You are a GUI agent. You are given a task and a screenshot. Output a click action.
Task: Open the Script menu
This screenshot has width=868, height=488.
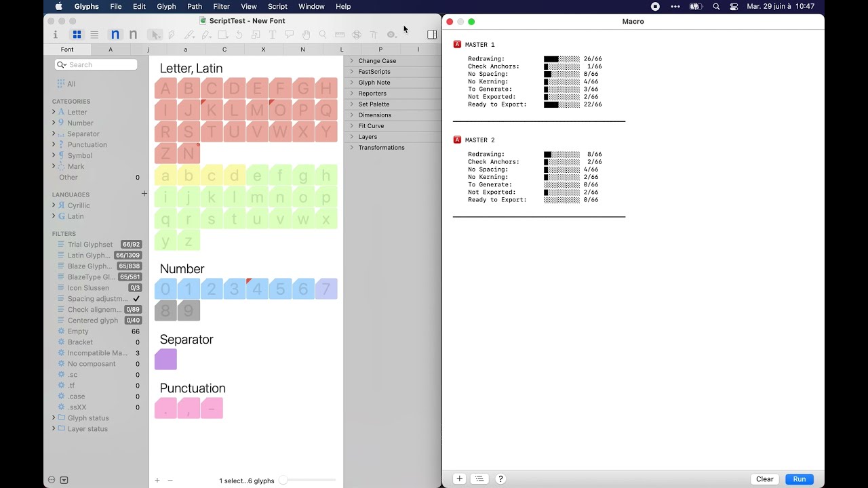pyautogui.click(x=277, y=7)
